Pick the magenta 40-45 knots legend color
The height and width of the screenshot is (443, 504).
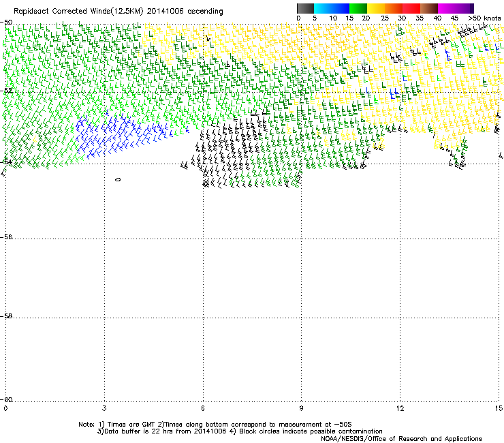tap(447, 8)
